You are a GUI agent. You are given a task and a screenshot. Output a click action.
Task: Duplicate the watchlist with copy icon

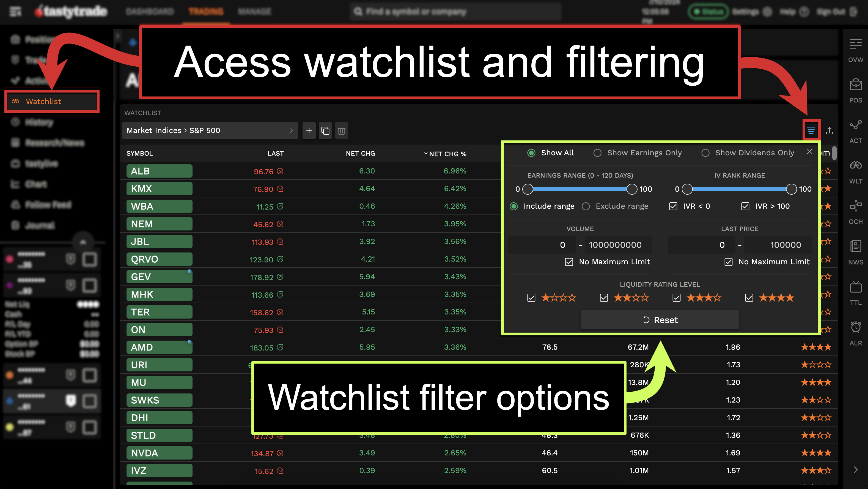pos(325,131)
